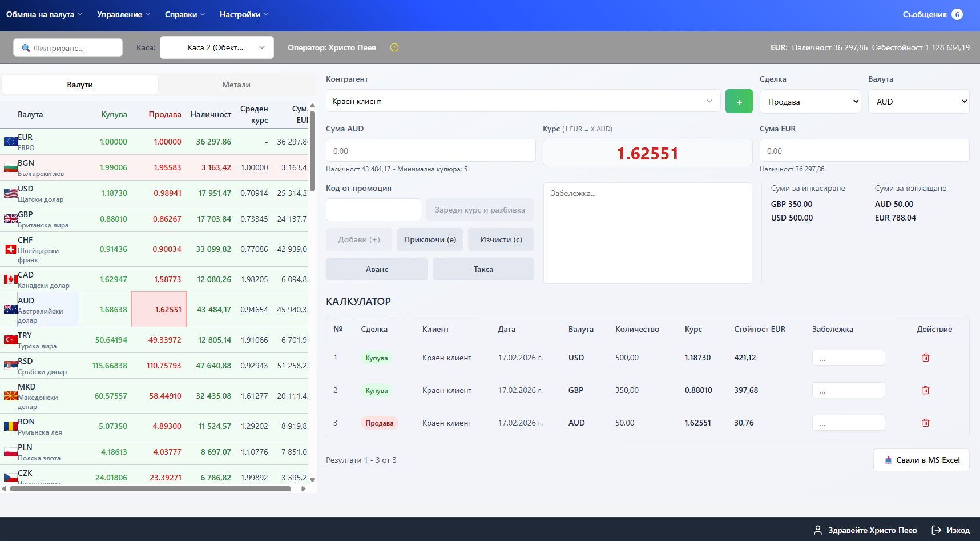Expand the Контрагент combo box
The height and width of the screenshot is (541, 980).
click(x=522, y=101)
